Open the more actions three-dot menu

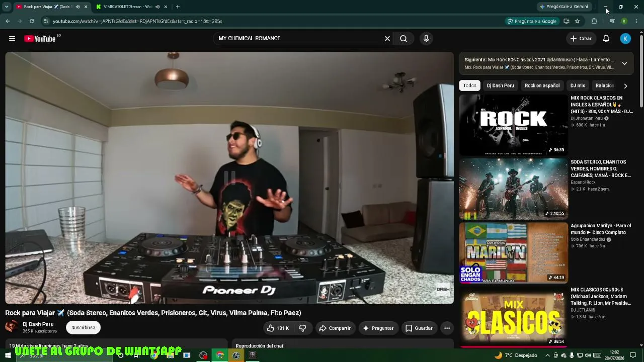[x=447, y=328]
